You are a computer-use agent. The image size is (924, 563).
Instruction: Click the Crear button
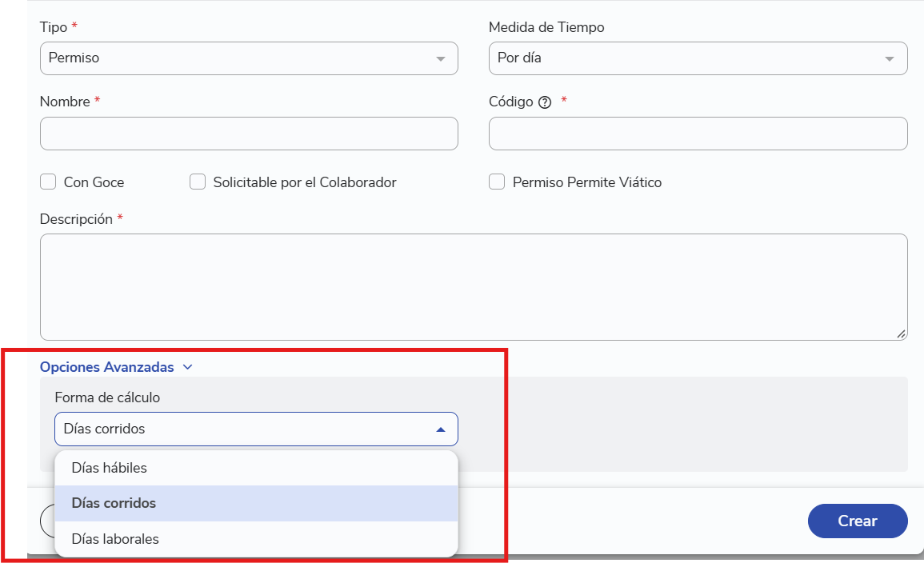[858, 521]
